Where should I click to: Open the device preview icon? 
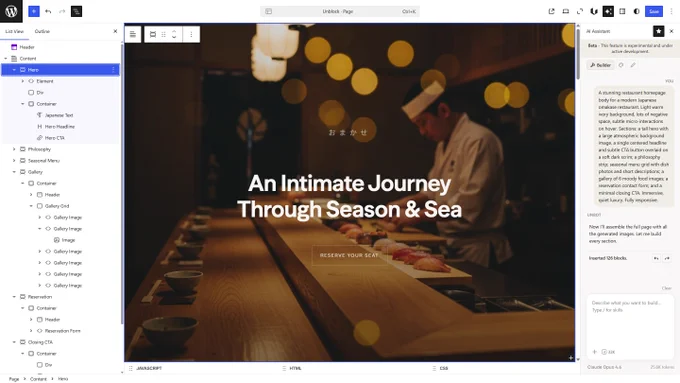click(566, 11)
